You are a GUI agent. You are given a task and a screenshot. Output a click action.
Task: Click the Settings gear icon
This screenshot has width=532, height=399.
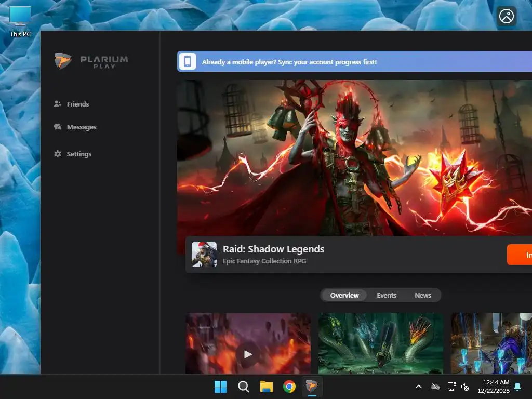click(x=58, y=154)
